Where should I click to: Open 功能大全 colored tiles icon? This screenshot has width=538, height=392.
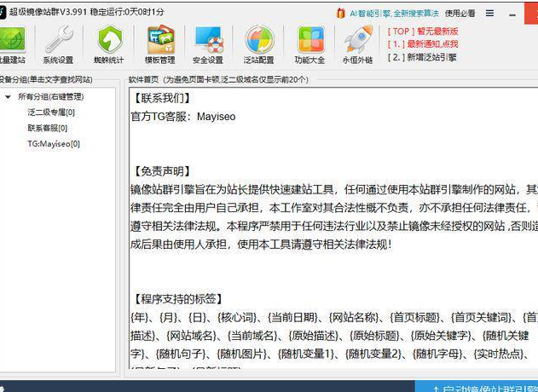[x=310, y=39]
